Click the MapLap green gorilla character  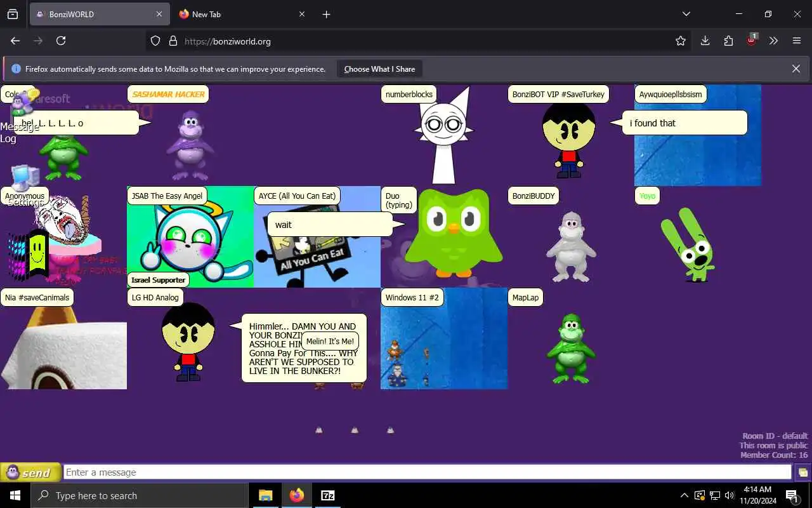coord(571,348)
